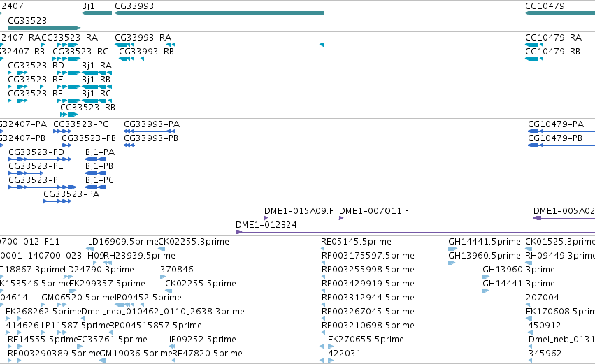Select the CG10479-RB transcript label
This screenshot has width=595, height=364.
[552, 51]
